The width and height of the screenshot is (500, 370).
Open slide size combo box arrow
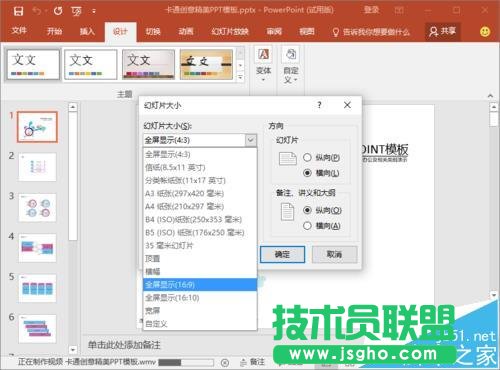[251, 140]
